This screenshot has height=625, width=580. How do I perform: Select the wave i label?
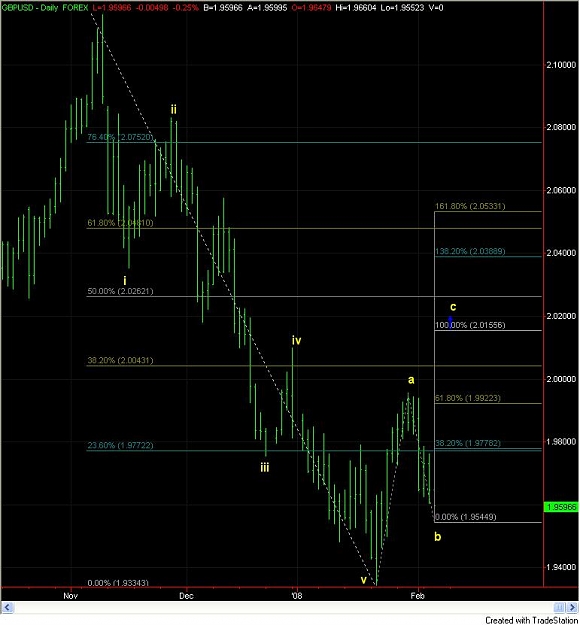[125, 280]
